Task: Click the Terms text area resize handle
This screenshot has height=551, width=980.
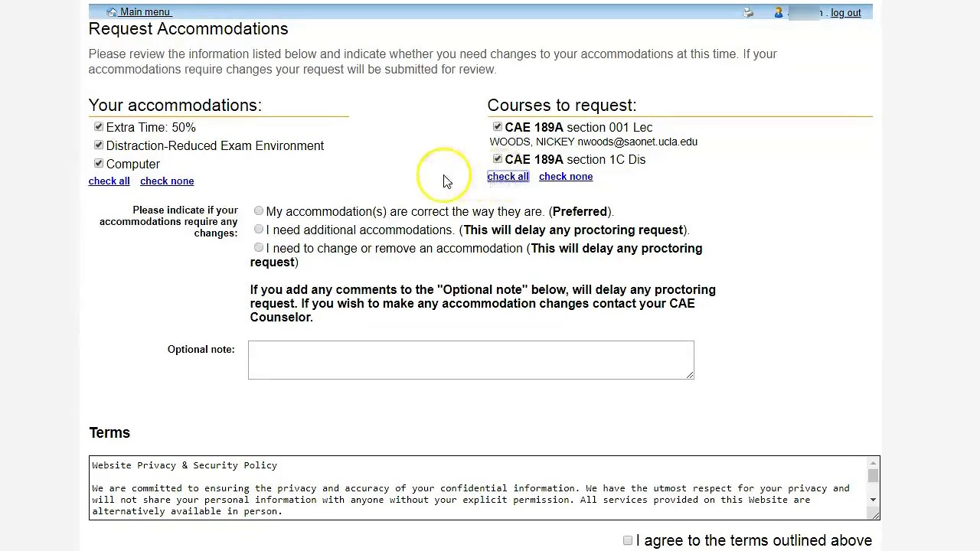Action: point(875,515)
